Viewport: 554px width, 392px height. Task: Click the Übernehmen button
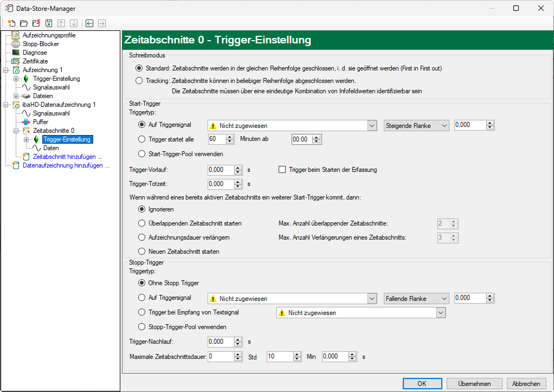point(474,383)
